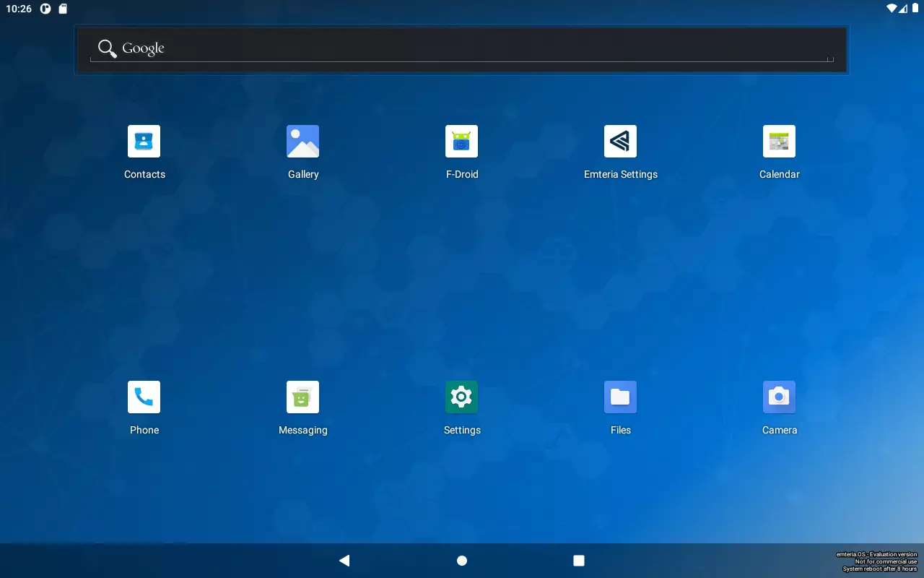924x578 pixels.
Task: Click the Google search bar field
Action: tap(462, 49)
